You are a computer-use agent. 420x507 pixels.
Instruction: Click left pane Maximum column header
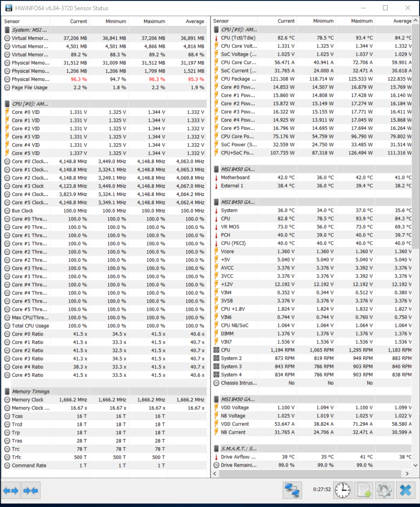click(x=148, y=21)
